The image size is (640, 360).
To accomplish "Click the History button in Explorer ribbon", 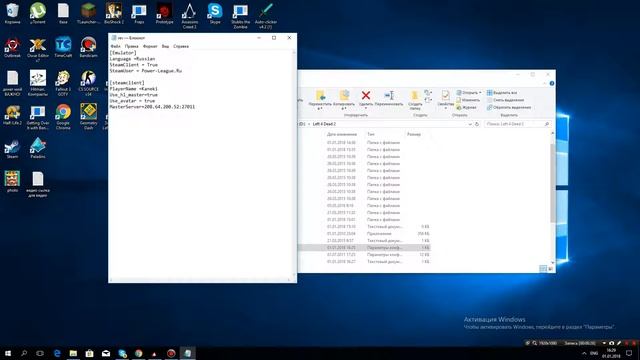I will coord(466,107).
